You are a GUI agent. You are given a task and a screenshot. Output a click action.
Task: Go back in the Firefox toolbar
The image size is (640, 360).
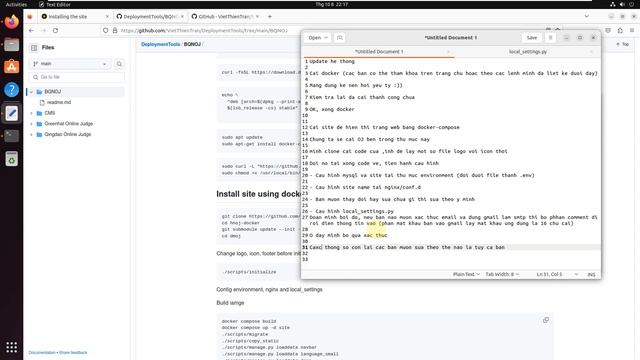point(31,31)
